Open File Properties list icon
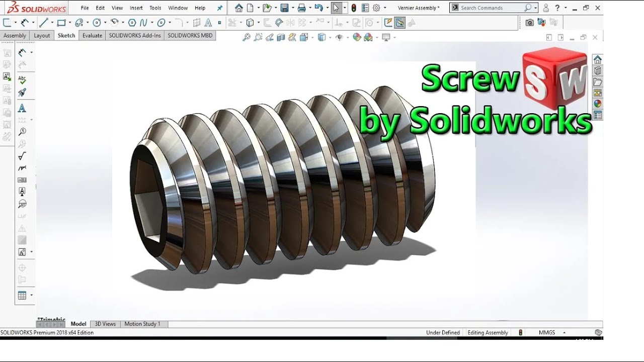644x362 pixels. 365,8
